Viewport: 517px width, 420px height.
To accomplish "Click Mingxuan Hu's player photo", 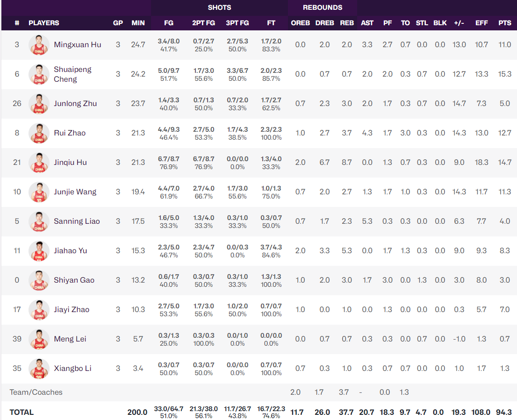I will 39,45.
